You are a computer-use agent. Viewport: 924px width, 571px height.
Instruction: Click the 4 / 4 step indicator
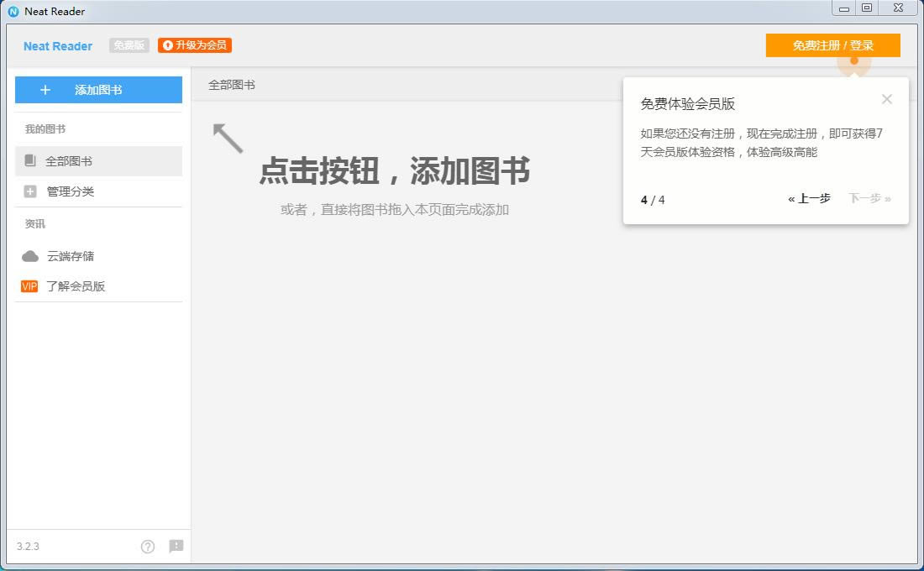[653, 201]
